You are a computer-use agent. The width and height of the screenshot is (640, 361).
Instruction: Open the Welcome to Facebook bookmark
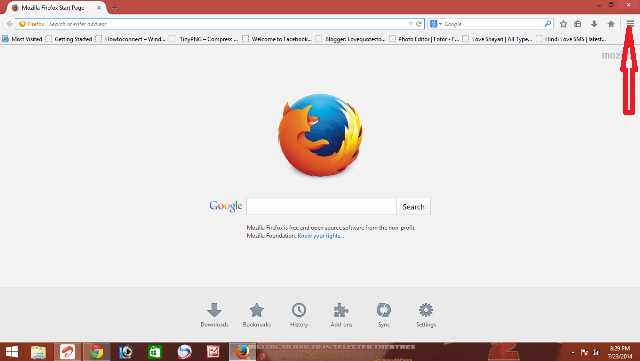(277, 39)
